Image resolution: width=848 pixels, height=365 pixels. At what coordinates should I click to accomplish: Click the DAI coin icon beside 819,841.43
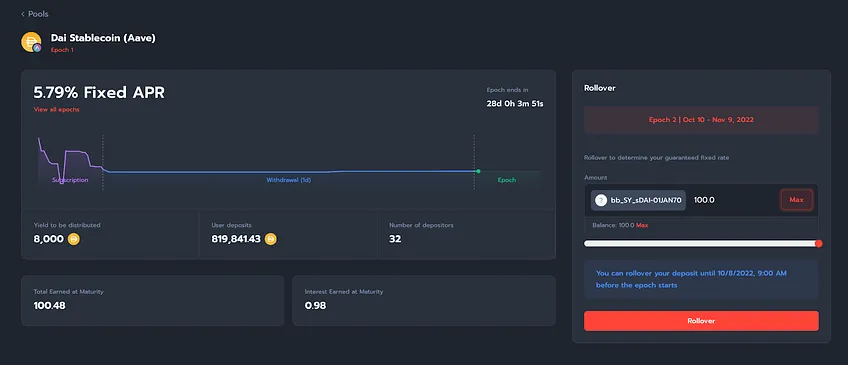click(x=270, y=238)
